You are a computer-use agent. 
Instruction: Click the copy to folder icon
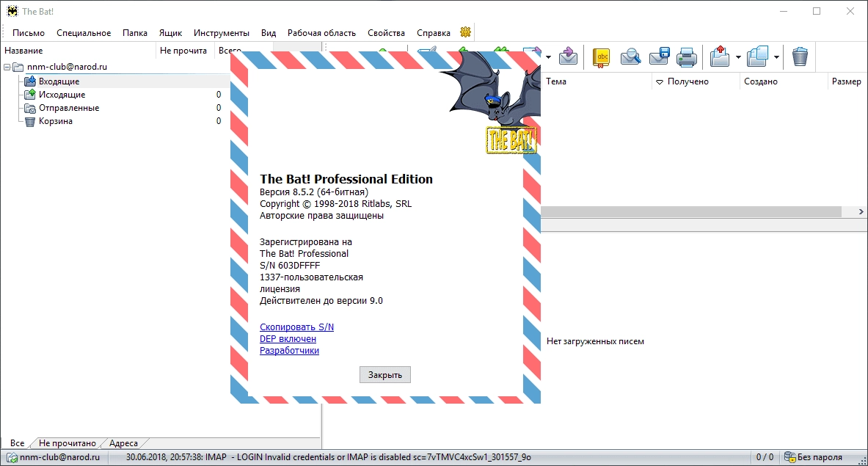point(757,57)
